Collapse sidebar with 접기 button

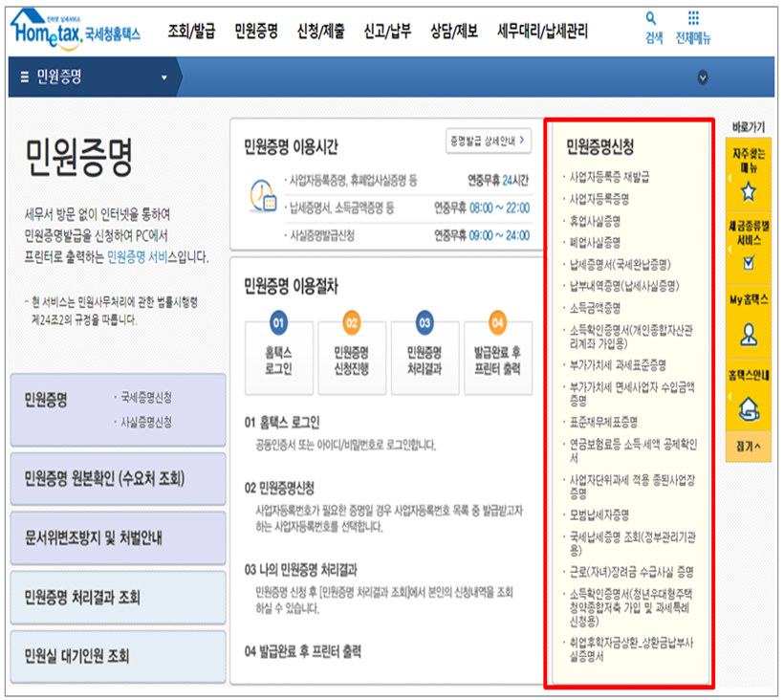(x=748, y=446)
